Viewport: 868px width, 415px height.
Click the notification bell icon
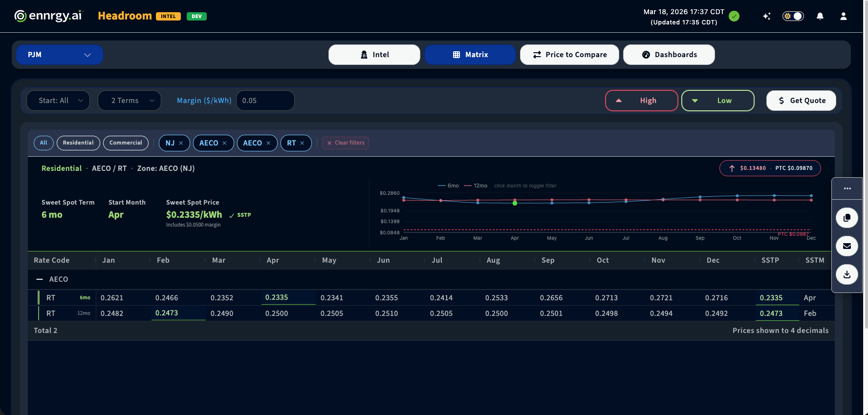[x=820, y=16]
